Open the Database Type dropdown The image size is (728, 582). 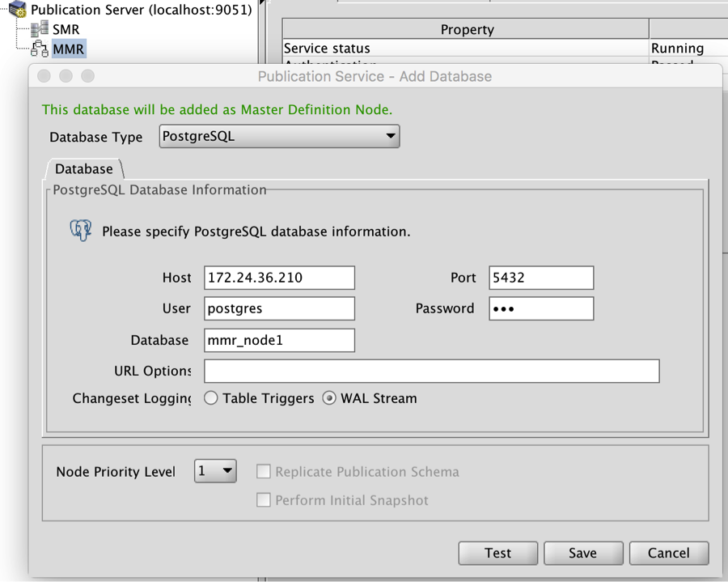[279, 136]
